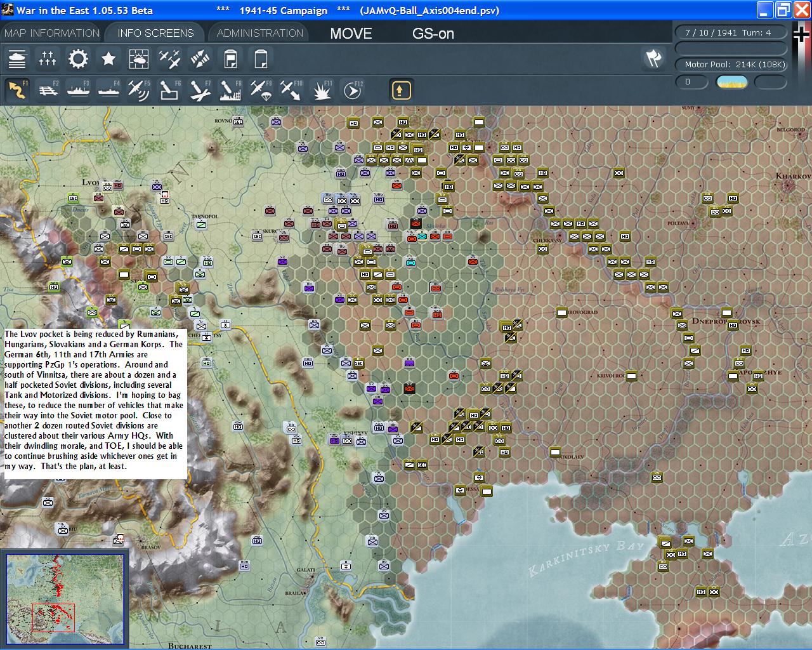Viewport: 812px width, 650px height.
Task: Click the Lvov city label on map
Action: [91, 182]
